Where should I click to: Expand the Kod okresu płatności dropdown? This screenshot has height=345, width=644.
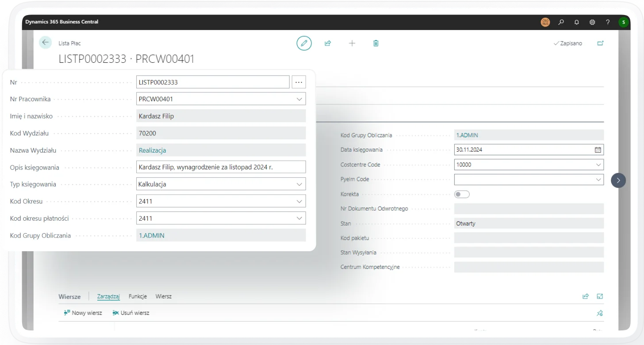pyautogui.click(x=299, y=218)
